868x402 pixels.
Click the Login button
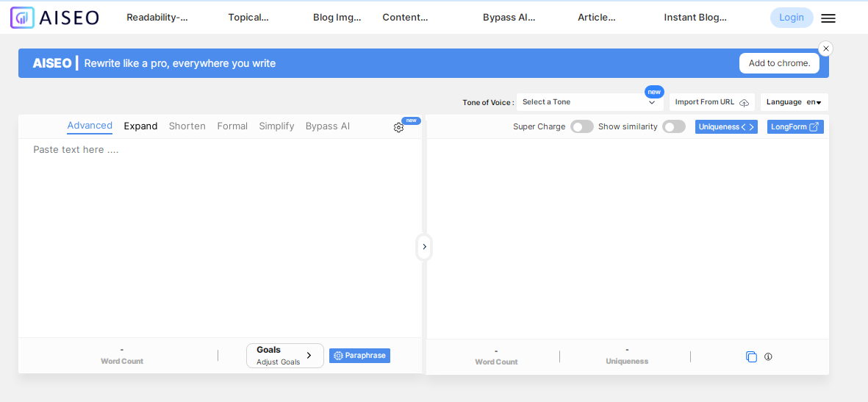point(792,18)
